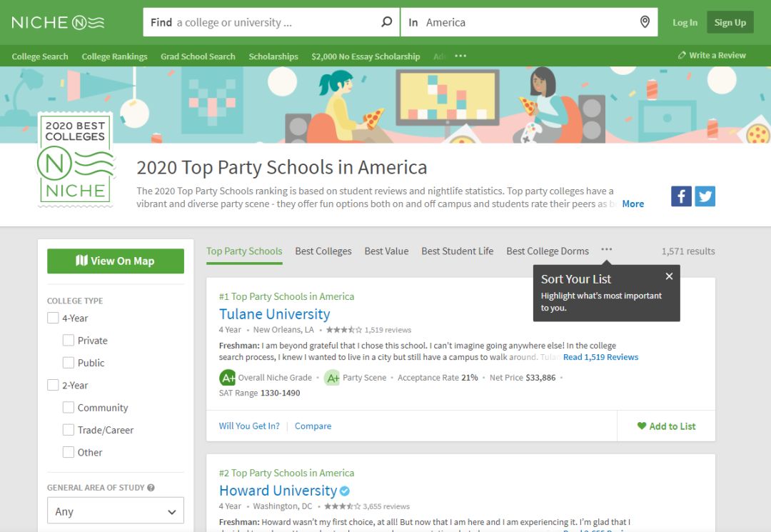Click the Howard University verified checkmark badge
The width and height of the screenshot is (771, 532).
point(345,491)
